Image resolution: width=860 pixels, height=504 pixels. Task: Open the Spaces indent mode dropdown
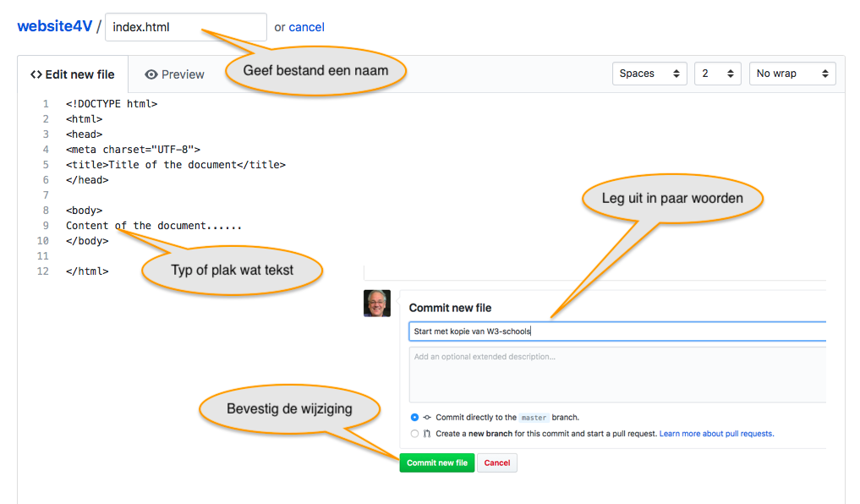649,74
